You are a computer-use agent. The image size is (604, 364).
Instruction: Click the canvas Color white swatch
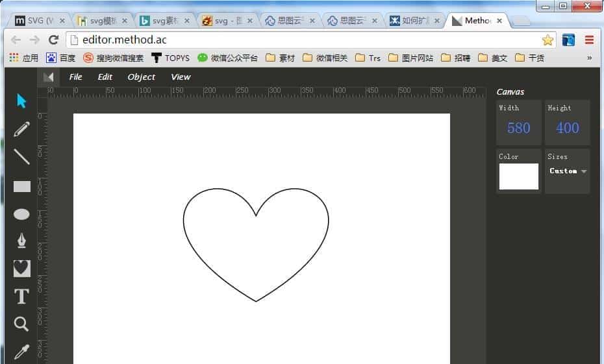pos(518,176)
